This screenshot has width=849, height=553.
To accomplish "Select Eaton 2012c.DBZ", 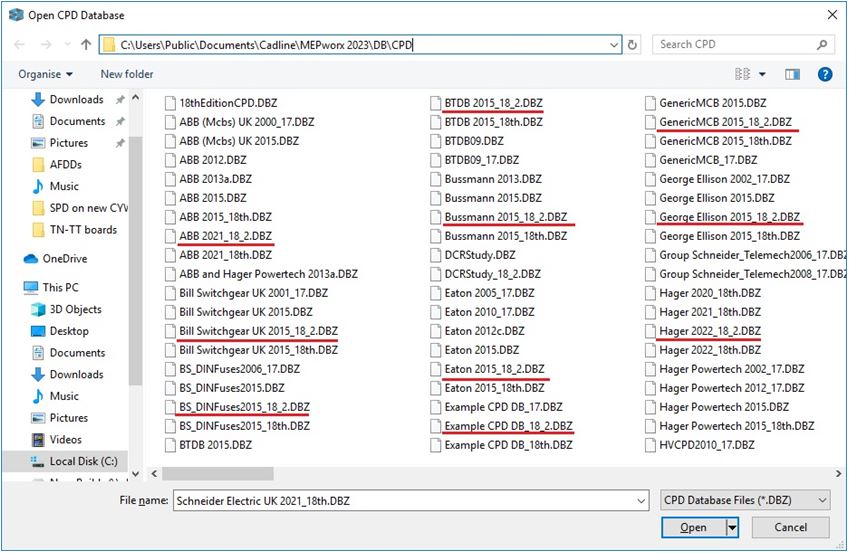I will pyautogui.click(x=484, y=331).
